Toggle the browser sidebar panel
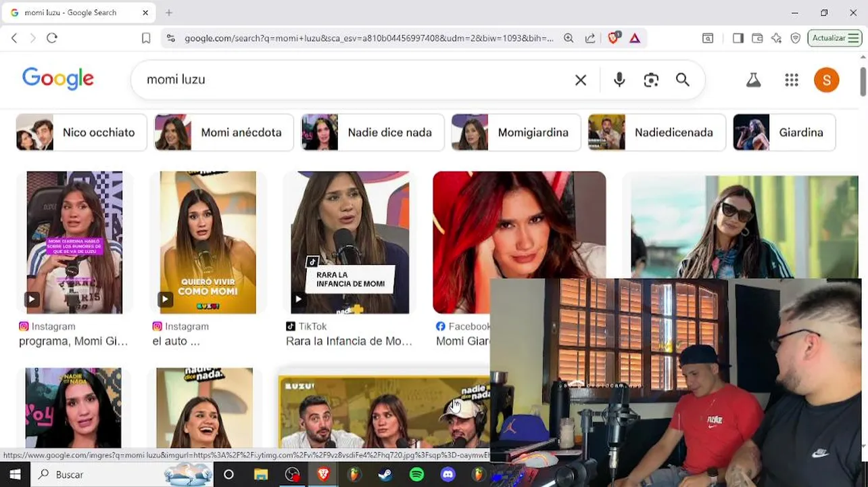This screenshot has width=868, height=487. [x=738, y=39]
